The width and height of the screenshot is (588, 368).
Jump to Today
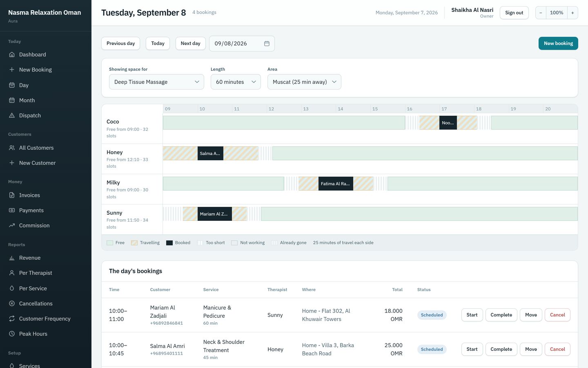[158, 43]
